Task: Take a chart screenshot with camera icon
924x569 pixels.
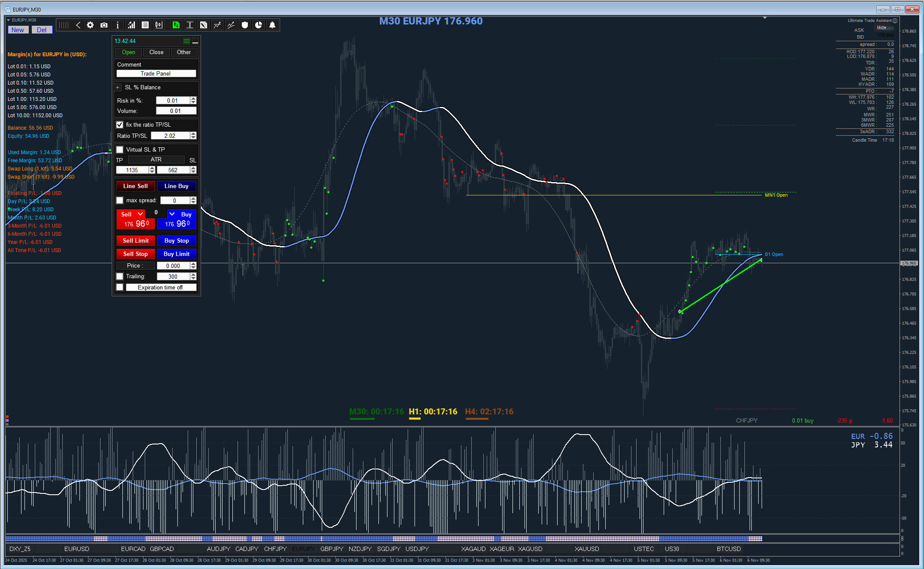Action: pyautogui.click(x=104, y=25)
